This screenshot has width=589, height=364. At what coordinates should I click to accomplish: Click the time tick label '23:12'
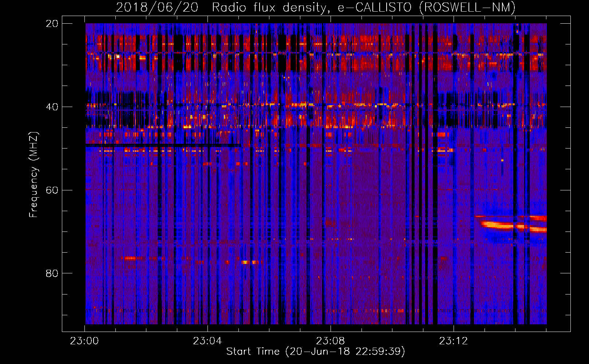(x=454, y=341)
